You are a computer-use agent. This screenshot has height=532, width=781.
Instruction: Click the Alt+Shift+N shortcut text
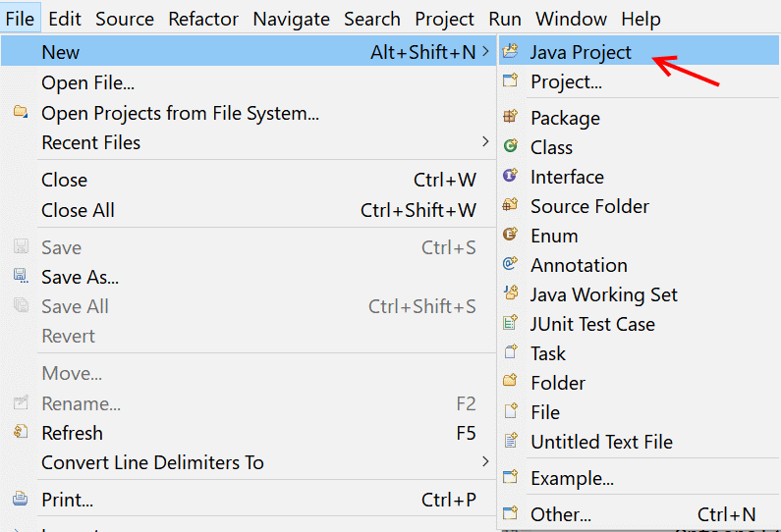pyautogui.click(x=423, y=52)
